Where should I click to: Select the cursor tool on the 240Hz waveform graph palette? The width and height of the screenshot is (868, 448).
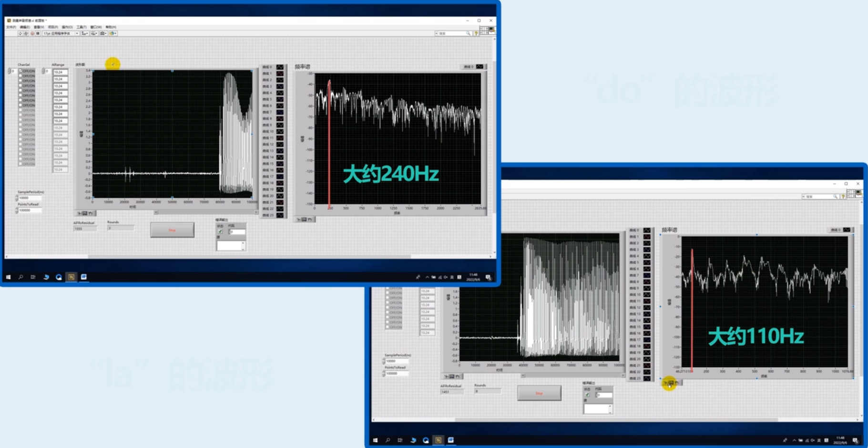click(x=79, y=213)
